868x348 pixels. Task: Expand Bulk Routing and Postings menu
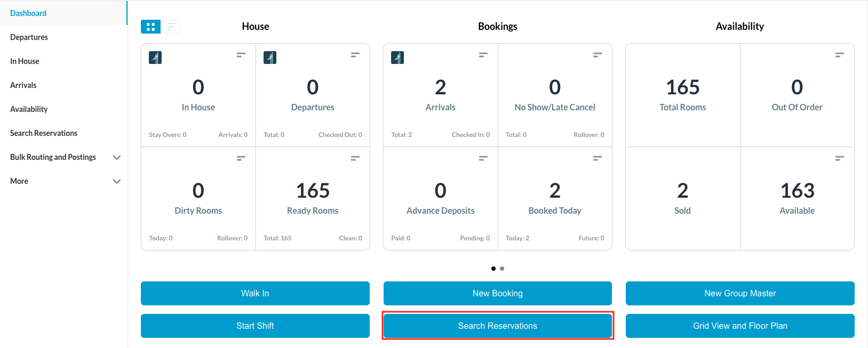(x=117, y=157)
